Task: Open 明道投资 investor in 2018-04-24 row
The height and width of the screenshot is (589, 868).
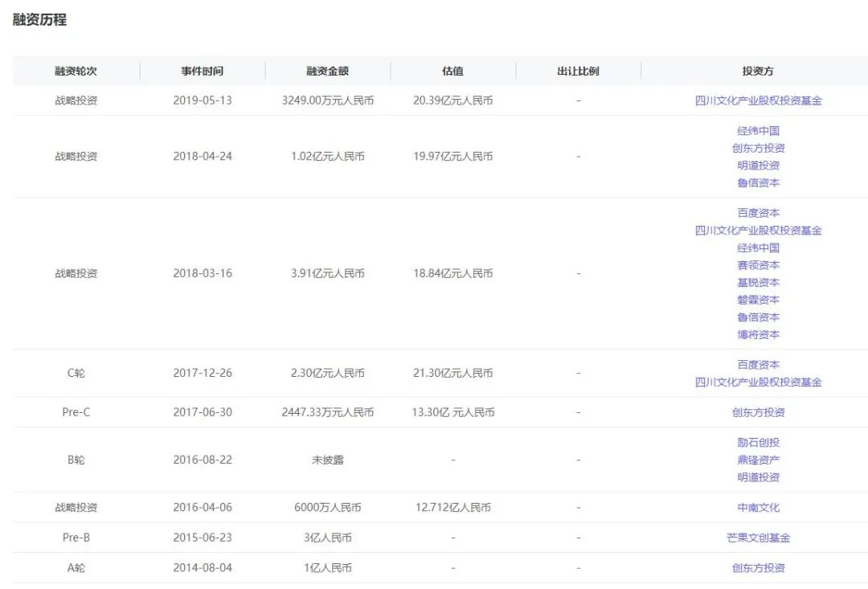Action: point(758,165)
